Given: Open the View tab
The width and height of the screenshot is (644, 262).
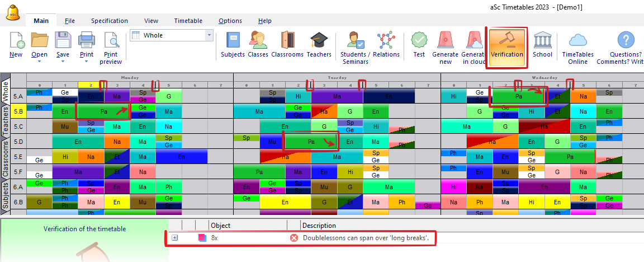Looking at the screenshot, I should pos(151,21).
